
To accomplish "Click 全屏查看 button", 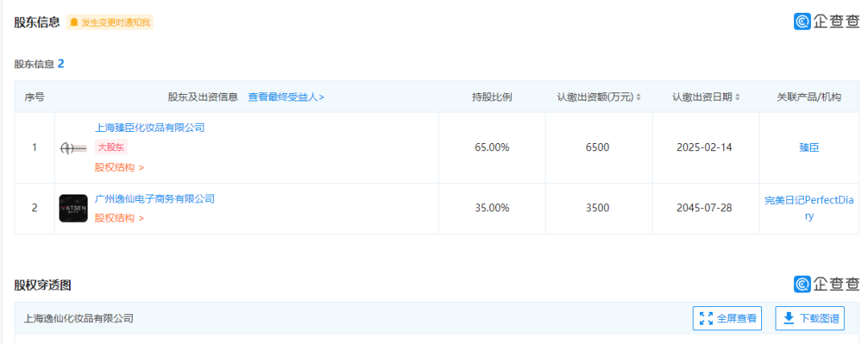I will [x=727, y=318].
